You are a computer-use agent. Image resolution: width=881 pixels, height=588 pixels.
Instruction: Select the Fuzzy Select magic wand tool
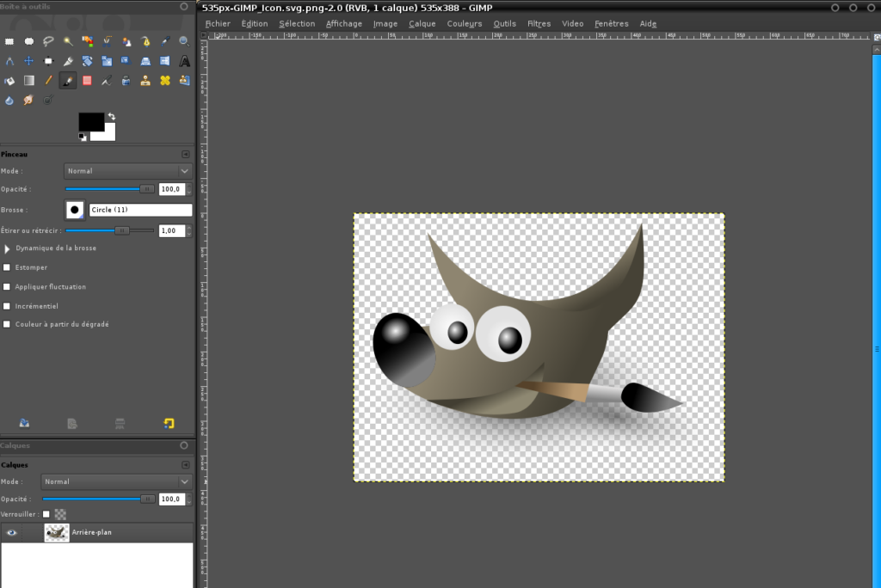coord(68,41)
